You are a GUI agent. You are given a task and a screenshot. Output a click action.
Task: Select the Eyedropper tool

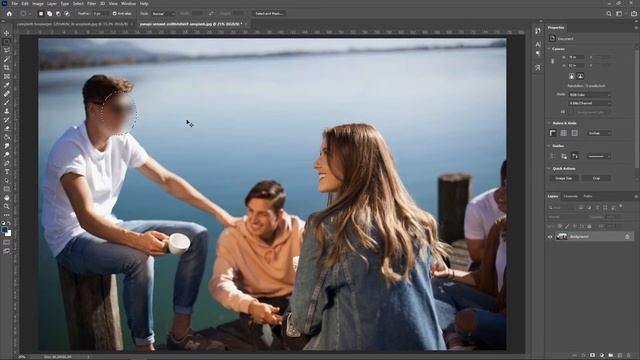coord(7,85)
